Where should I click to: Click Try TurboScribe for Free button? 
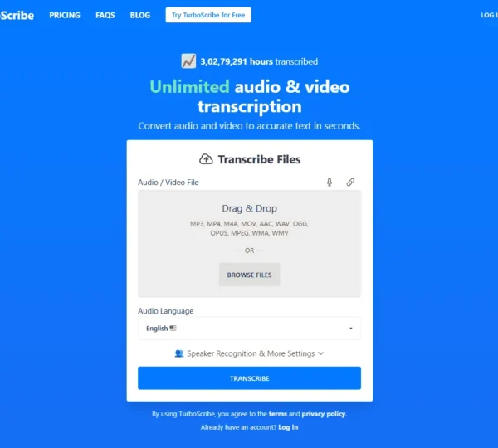coord(208,15)
